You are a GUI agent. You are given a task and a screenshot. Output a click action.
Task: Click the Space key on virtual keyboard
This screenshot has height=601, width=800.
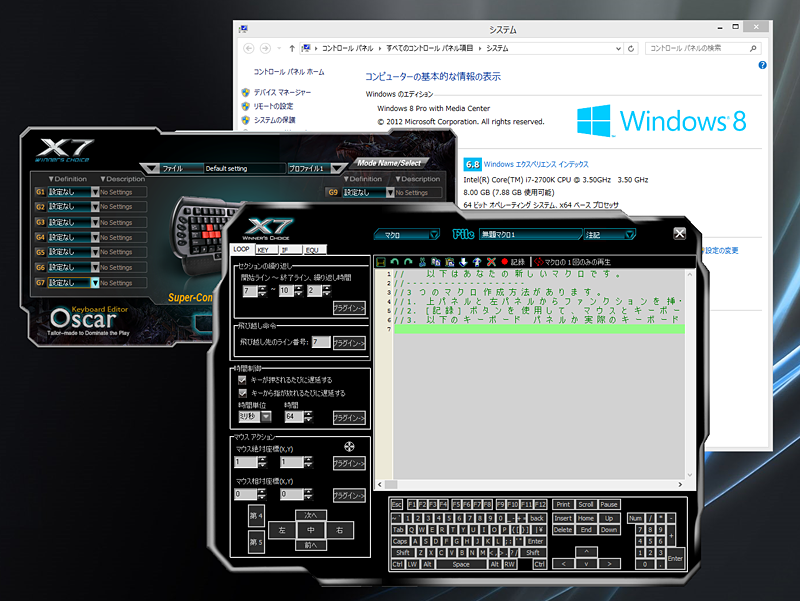[x=461, y=564]
